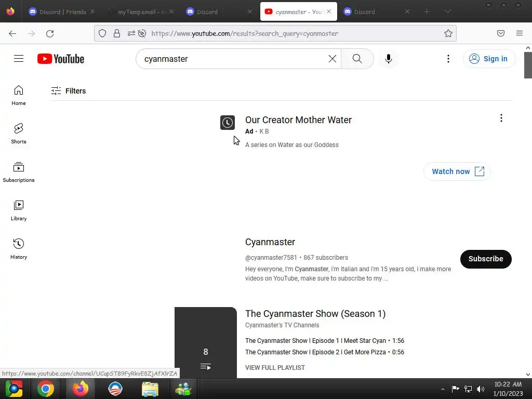Click Firefox icon in the taskbar
The image size is (532, 399).
[x=81, y=389]
